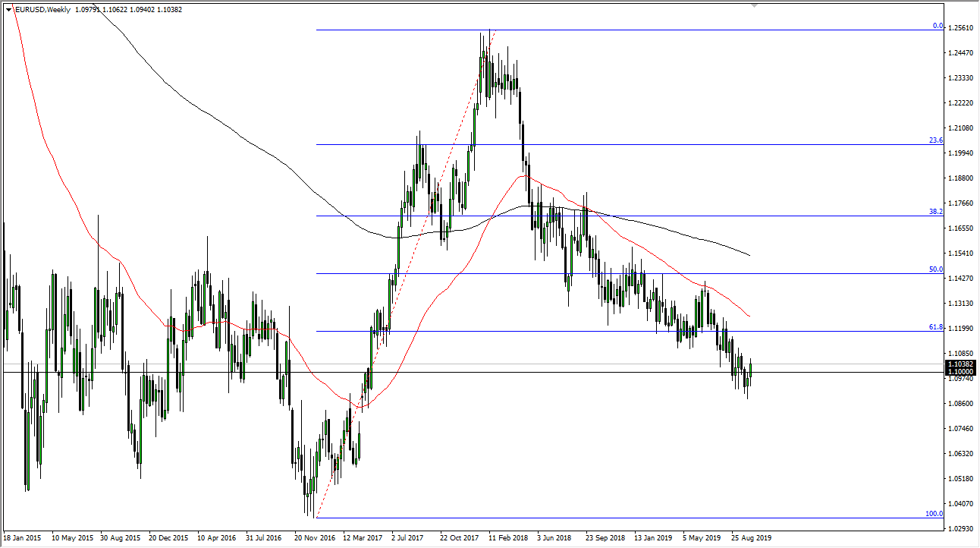Click the 1.11990 price axis label

(x=961, y=329)
